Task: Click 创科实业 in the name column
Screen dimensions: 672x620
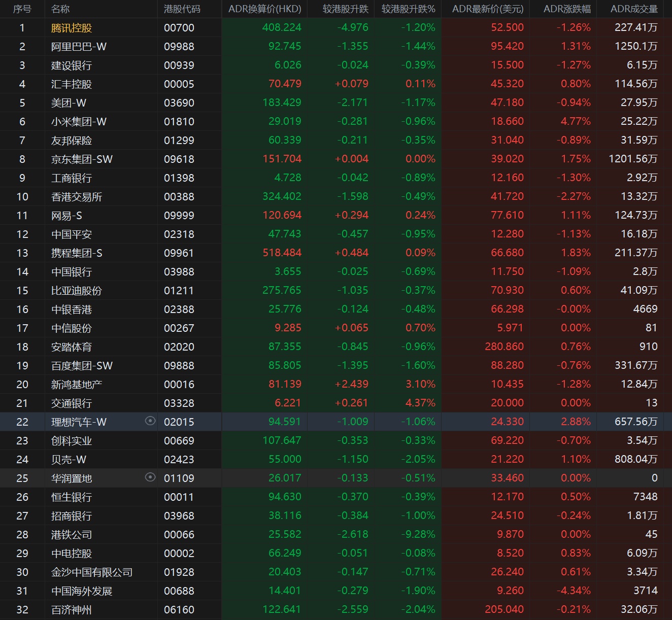Action: (72, 441)
